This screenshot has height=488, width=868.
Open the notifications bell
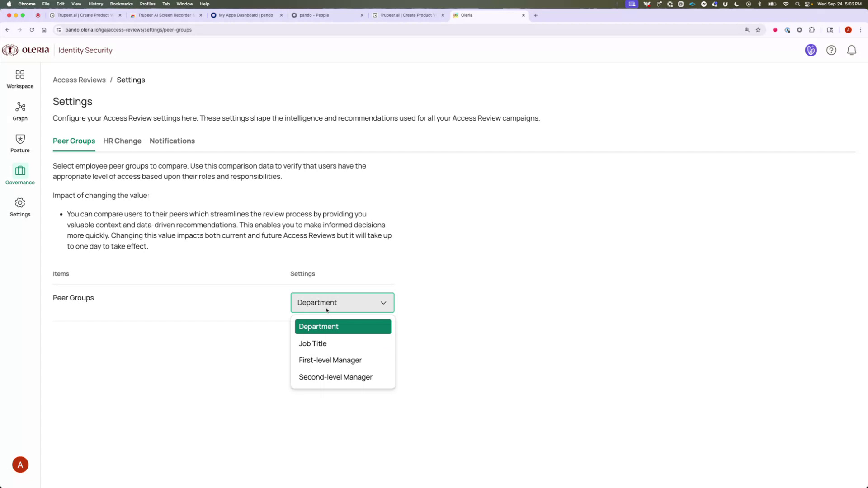pos(852,50)
